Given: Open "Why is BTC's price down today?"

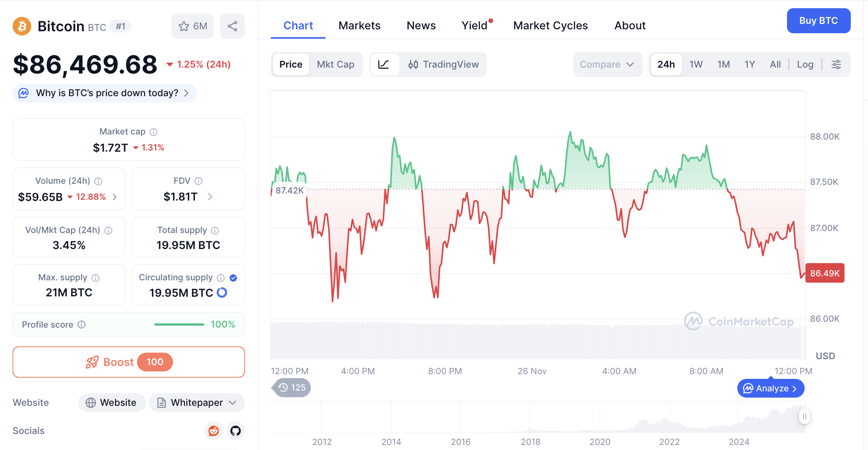Looking at the screenshot, I should pos(105,93).
